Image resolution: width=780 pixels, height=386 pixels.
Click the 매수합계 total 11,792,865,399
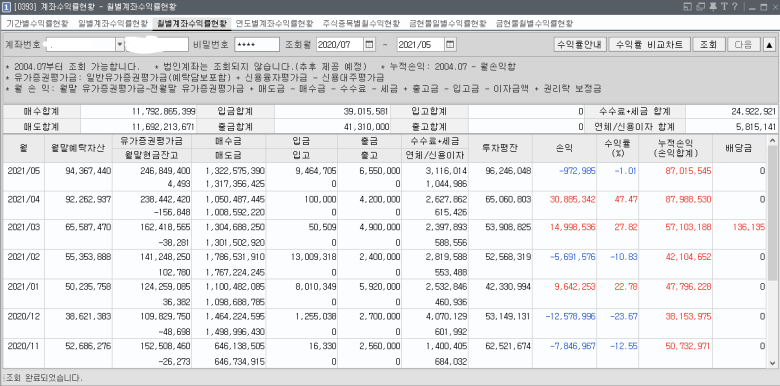pyautogui.click(x=164, y=111)
